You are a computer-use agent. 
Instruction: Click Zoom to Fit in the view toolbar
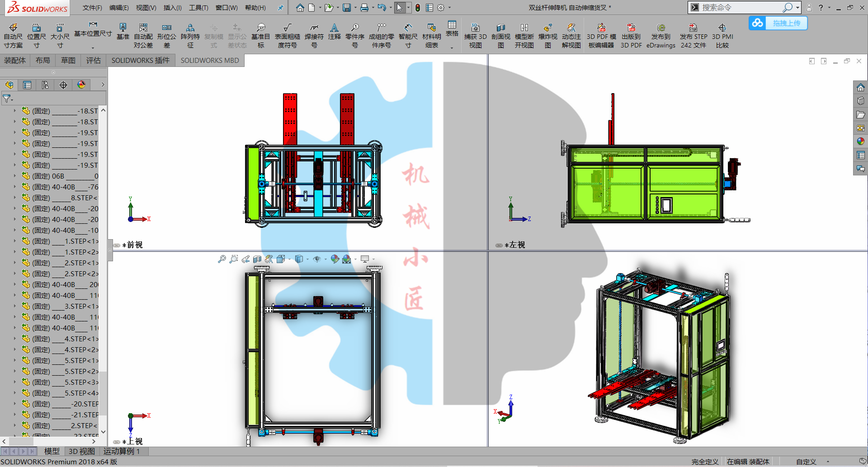pos(222,259)
